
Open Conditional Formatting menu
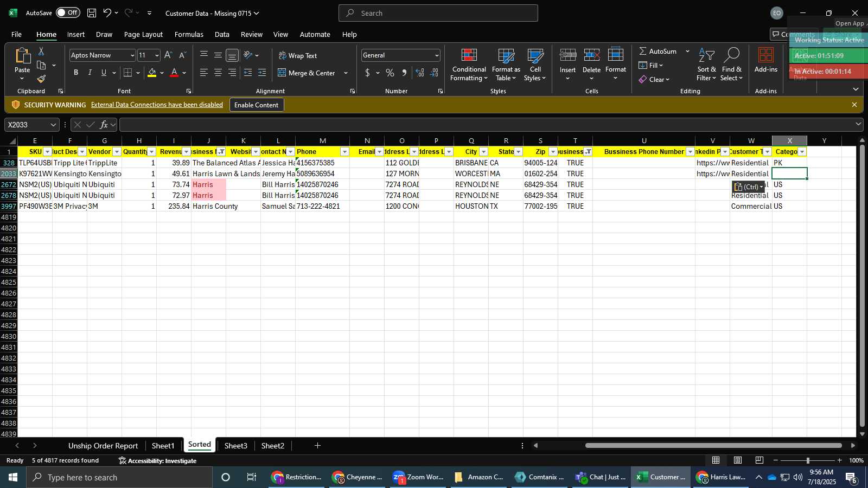pyautogui.click(x=469, y=65)
